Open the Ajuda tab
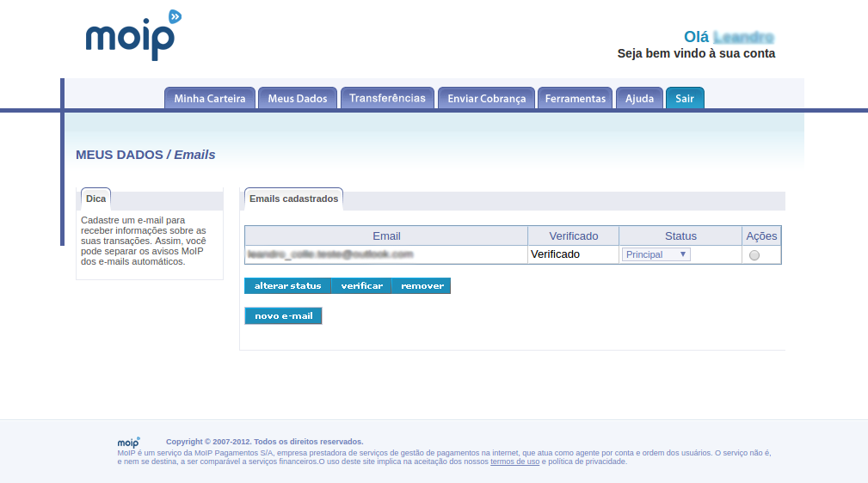This screenshot has width=868, height=483. point(639,98)
